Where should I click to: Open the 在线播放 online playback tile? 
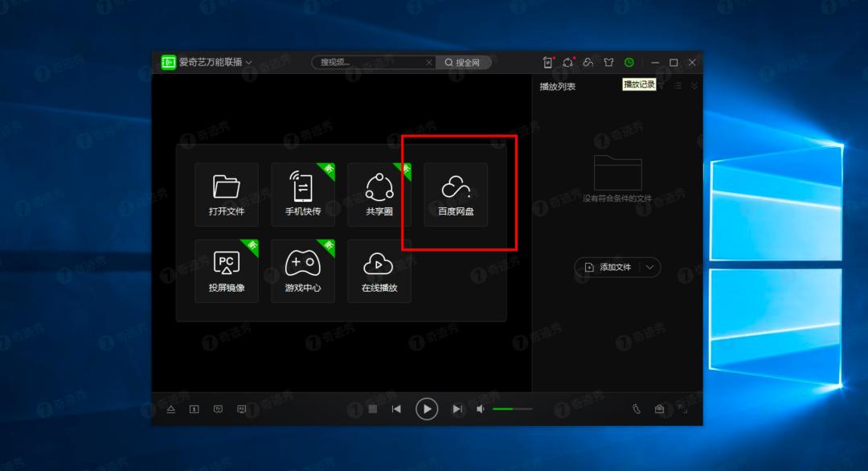[379, 271]
